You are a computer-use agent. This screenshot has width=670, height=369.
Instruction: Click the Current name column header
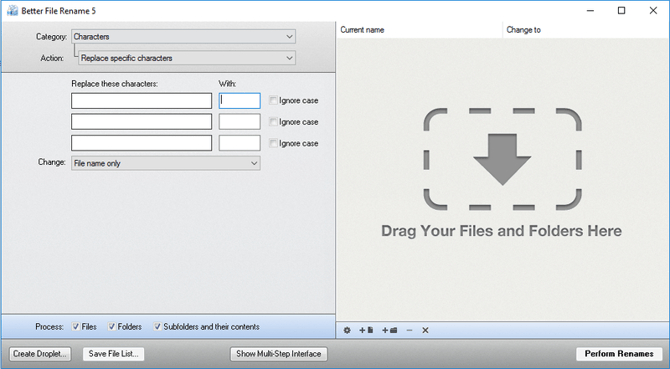coord(420,30)
